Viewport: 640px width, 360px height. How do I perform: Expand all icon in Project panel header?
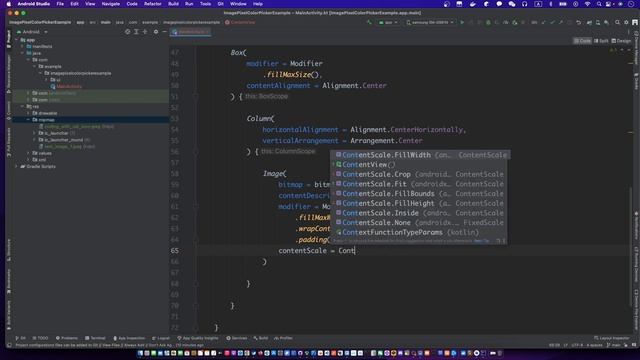click(x=136, y=31)
